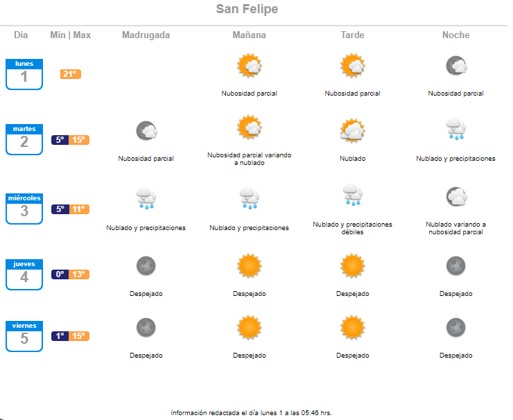513x420 pixels.
Task: Open the miércoles 3 calendar icon
Action: 24,209
